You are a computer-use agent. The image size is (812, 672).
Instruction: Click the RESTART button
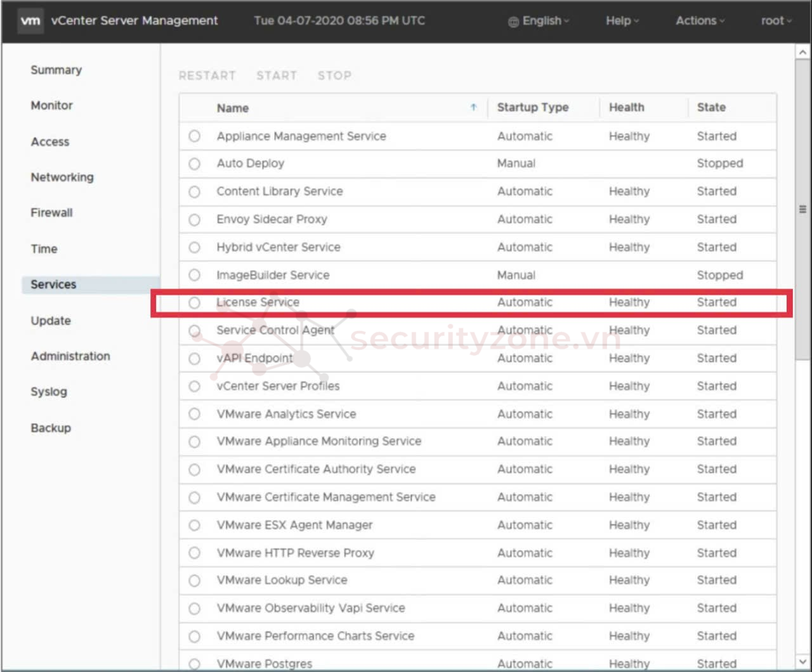207,75
